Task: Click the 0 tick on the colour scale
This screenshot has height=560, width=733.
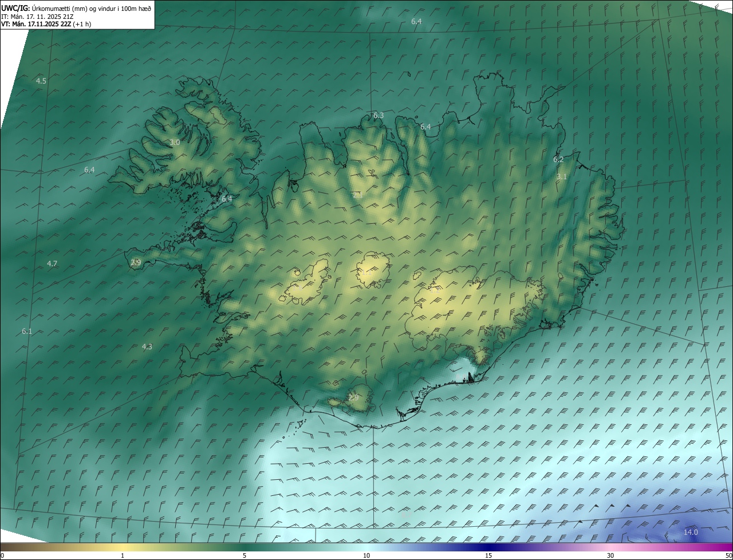Action: coord(2,555)
